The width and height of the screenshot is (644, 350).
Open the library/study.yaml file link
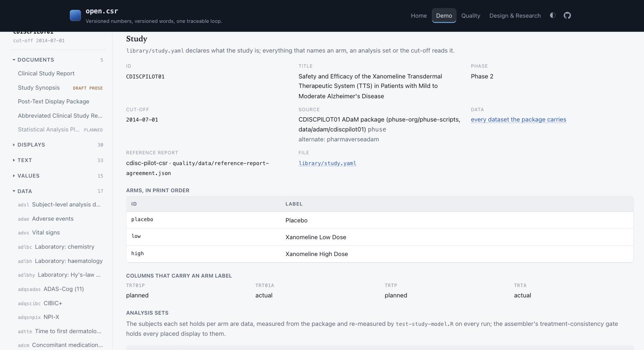tap(327, 163)
